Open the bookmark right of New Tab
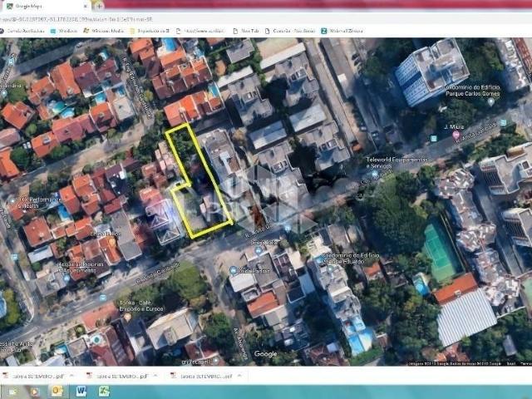532x399 pixels. click(290, 31)
